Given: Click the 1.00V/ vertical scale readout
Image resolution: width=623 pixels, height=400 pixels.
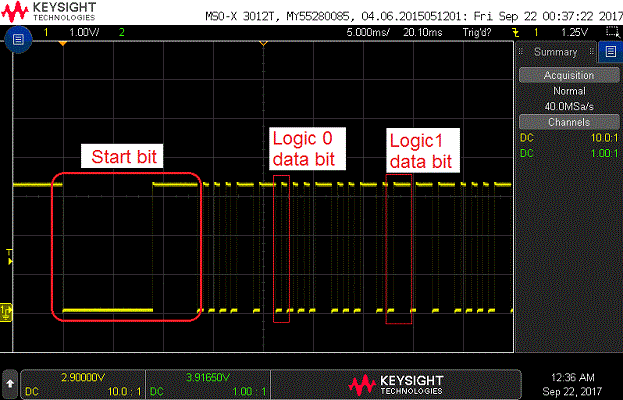Looking at the screenshot, I should coord(84,32).
